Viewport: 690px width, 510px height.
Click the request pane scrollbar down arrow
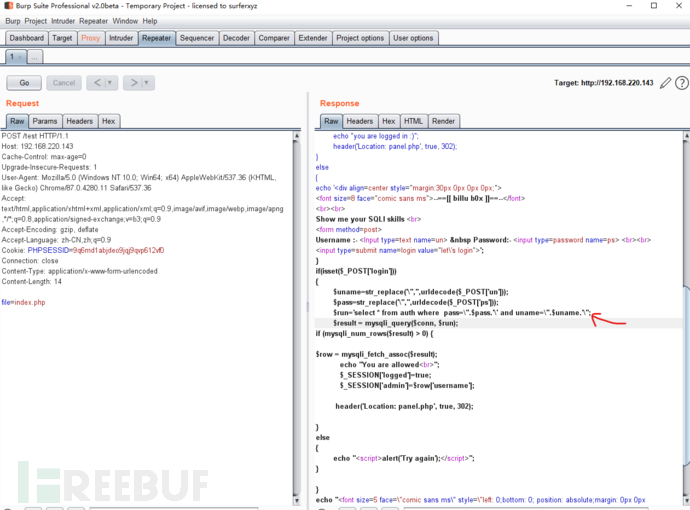[x=297, y=500]
